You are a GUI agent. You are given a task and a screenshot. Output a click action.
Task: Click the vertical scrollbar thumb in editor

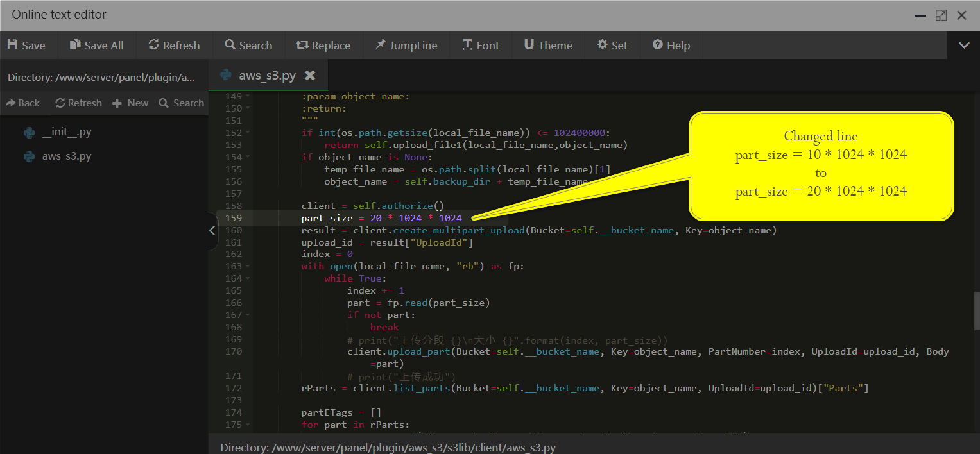click(x=976, y=310)
